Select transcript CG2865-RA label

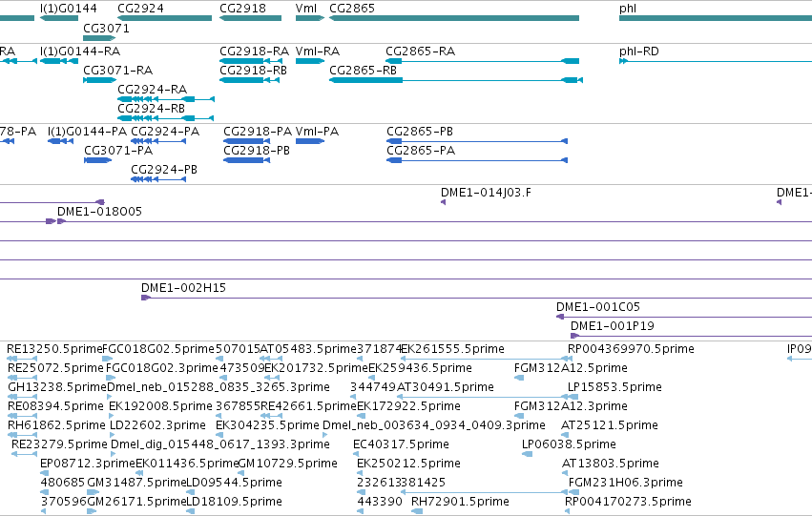[x=421, y=52]
